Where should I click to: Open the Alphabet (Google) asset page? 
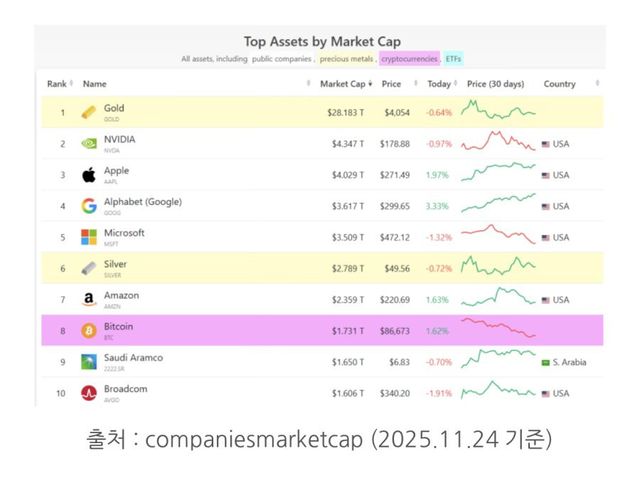click(142, 202)
